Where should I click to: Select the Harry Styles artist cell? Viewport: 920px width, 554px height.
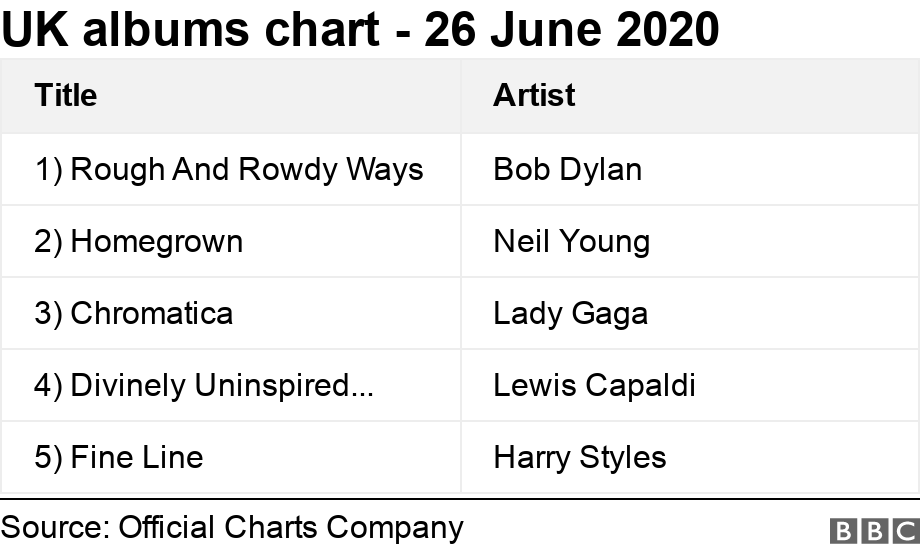(x=579, y=457)
